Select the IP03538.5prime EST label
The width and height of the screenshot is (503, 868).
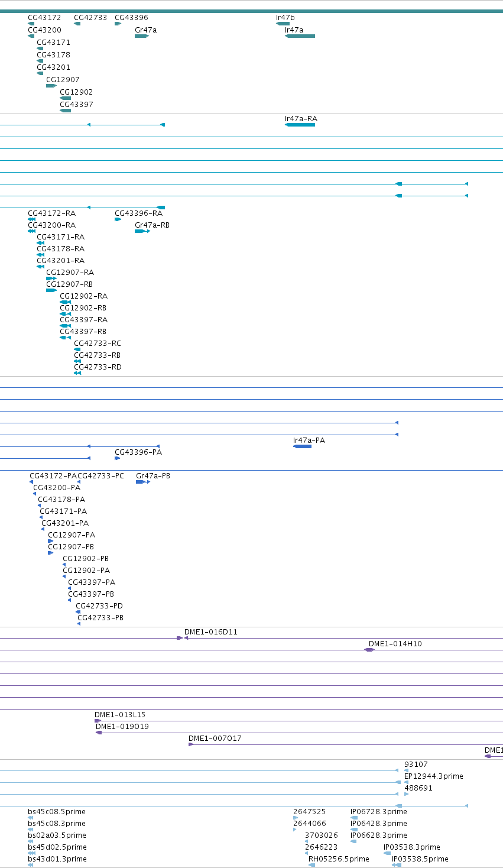(x=420, y=859)
